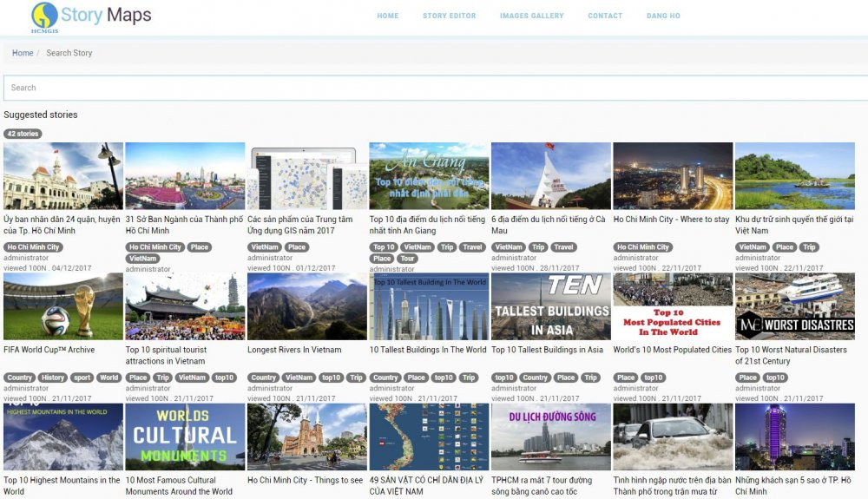868x499 pixels.
Task: Click the DANG HO user menu
Action: 663,16
